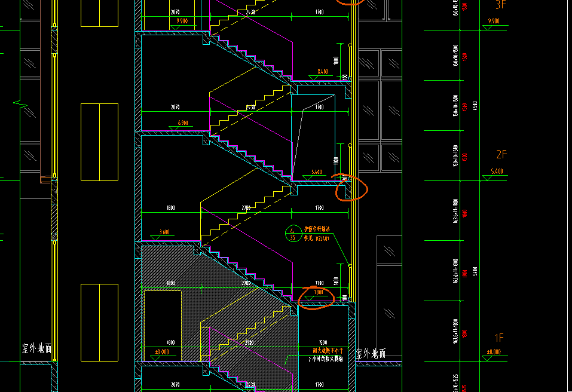The height and width of the screenshot is (392, 572).
Task: Select yellow dashed door outline in hatched area
Action: pyautogui.click(x=163, y=326)
